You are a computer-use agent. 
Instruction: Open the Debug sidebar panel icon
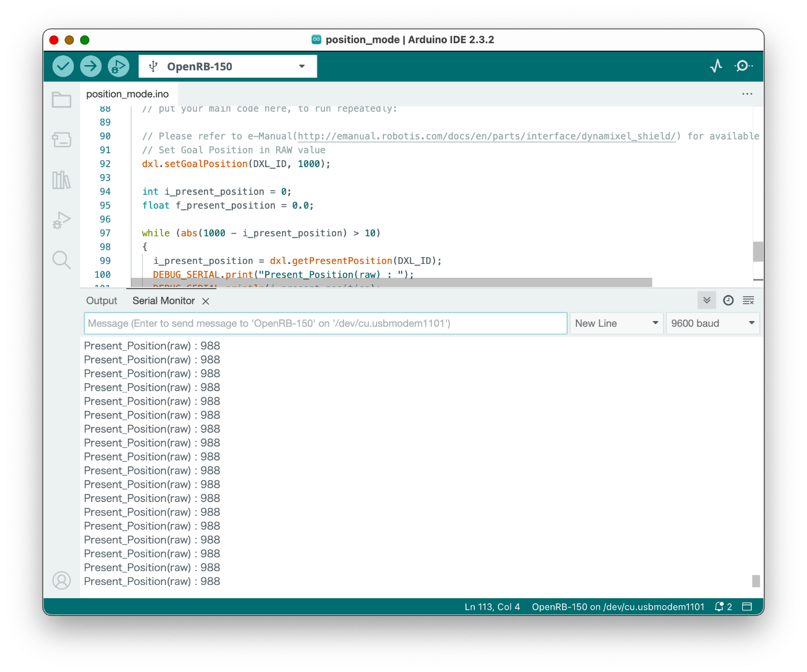tap(62, 220)
